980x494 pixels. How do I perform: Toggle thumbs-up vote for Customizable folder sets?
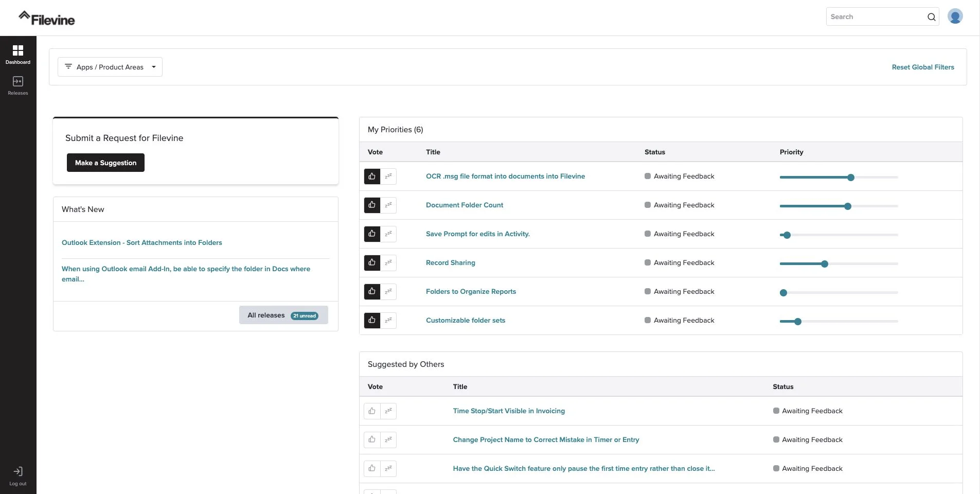tap(372, 321)
